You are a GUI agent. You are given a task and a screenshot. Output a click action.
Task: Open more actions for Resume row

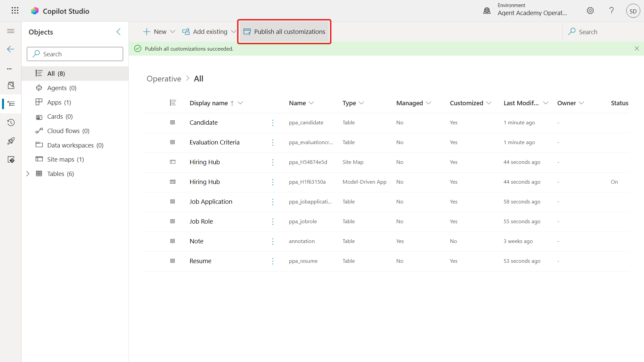click(x=273, y=261)
